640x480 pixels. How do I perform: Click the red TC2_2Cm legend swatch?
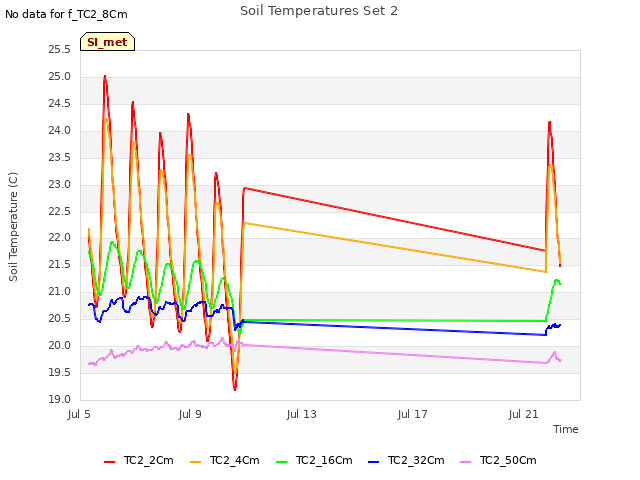pyautogui.click(x=109, y=462)
